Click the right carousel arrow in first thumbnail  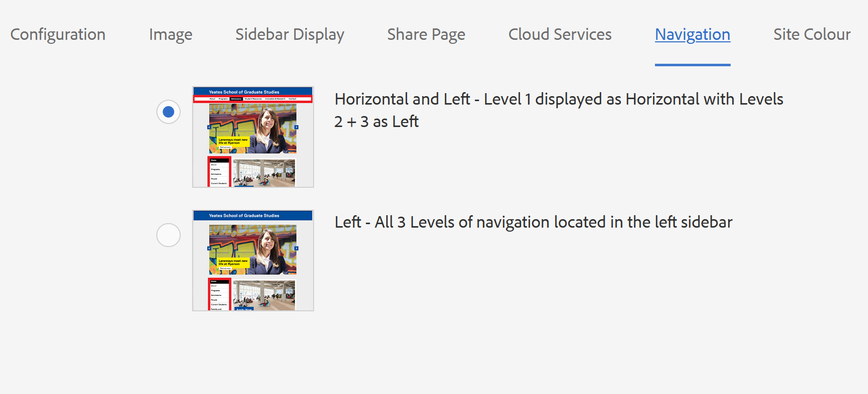(x=296, y=127)
